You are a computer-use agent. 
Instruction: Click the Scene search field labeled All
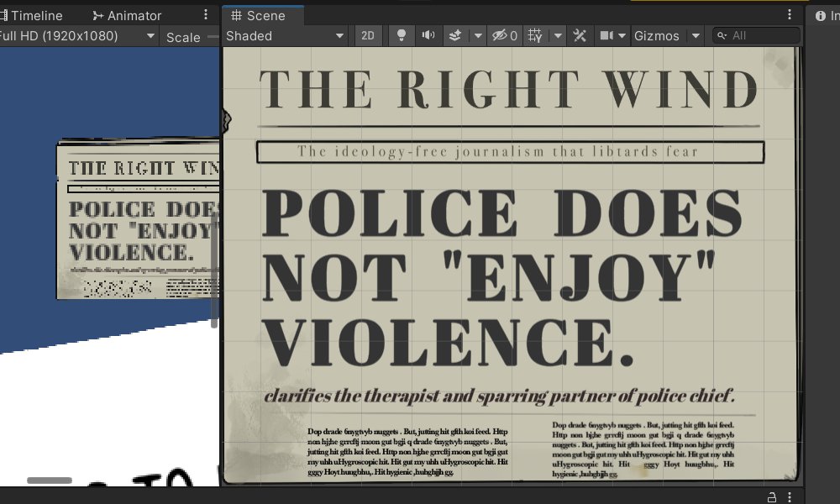click(757, 36)
